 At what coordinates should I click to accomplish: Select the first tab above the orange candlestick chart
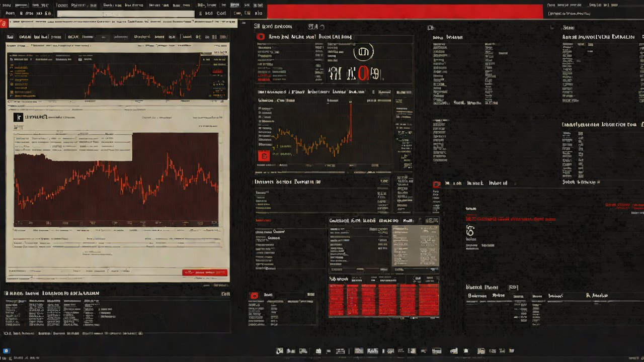[x=272, y=92]
